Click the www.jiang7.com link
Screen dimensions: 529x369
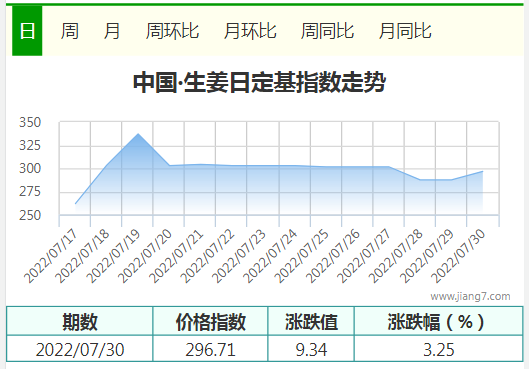pyautogui.click(x=470, y=296)
